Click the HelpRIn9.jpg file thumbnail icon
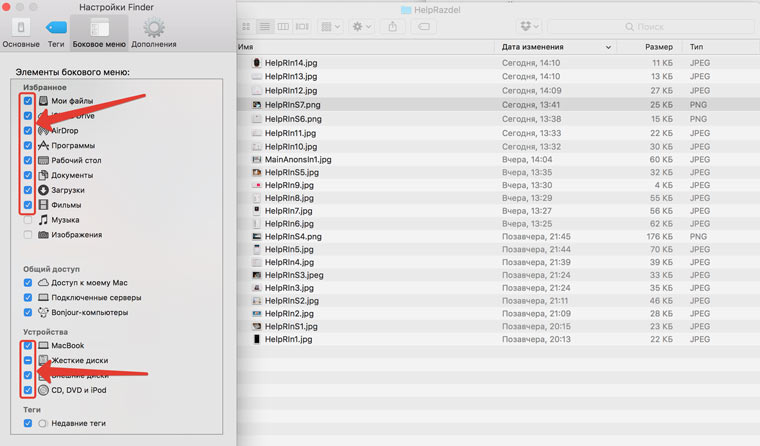This screenshot has width=760, height=446. click(256, 185)
